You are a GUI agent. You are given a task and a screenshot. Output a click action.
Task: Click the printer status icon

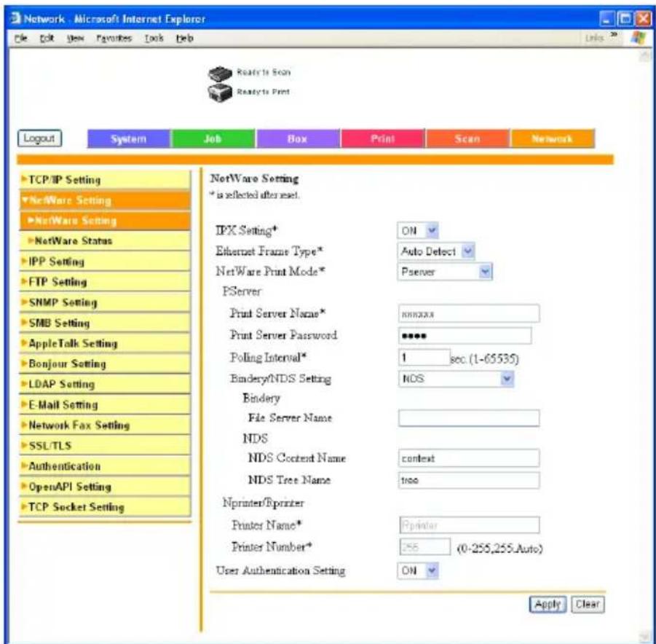click(x=220, y=93)
